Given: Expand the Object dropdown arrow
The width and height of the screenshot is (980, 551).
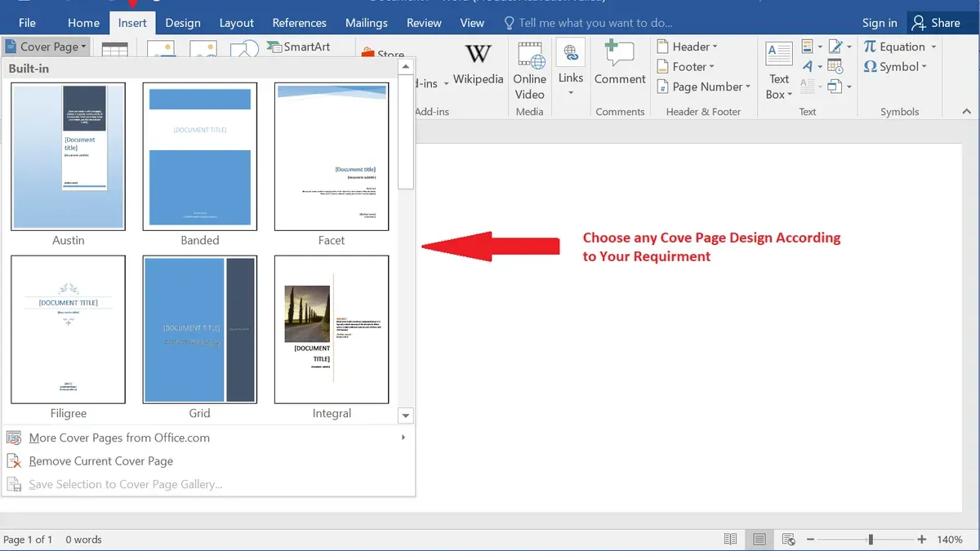Looking at the screenshot, I should (x=849, y=87).
